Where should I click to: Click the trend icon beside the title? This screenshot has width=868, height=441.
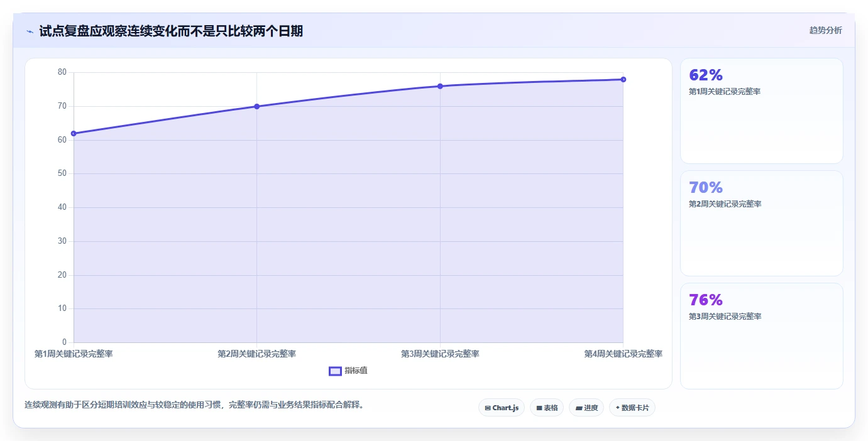(30, 31)
